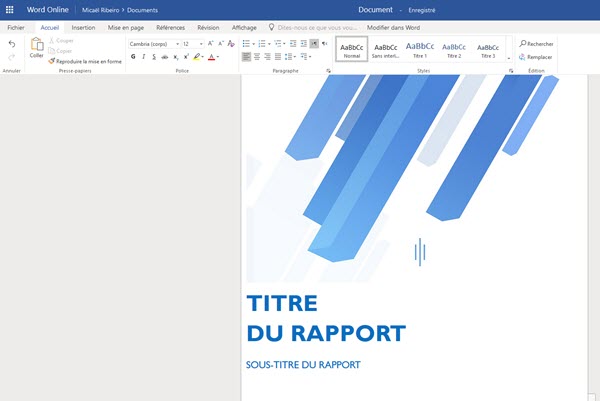Click the Coller paste icon
The image size is (600, 401).
(36, 44)
